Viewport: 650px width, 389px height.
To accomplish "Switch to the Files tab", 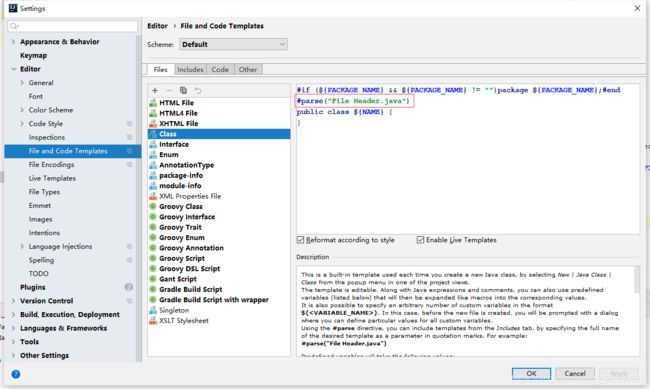I will click(160, 70).
